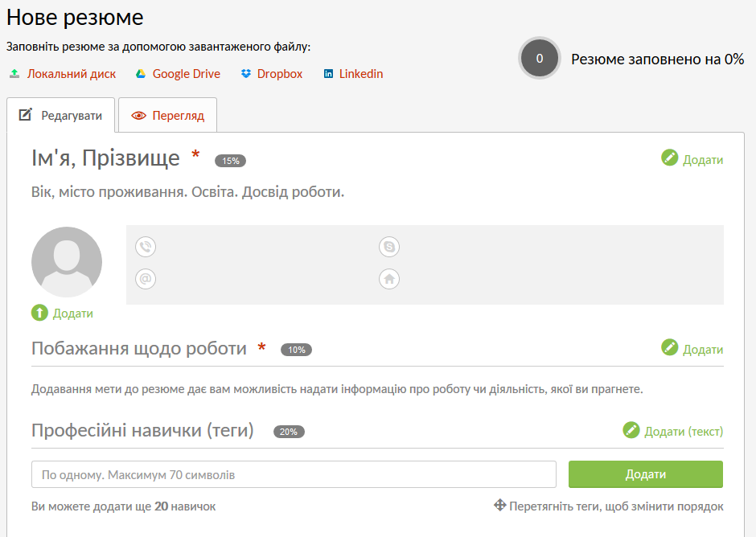Click the gray avatar placeholder image

tap(67, 262)
